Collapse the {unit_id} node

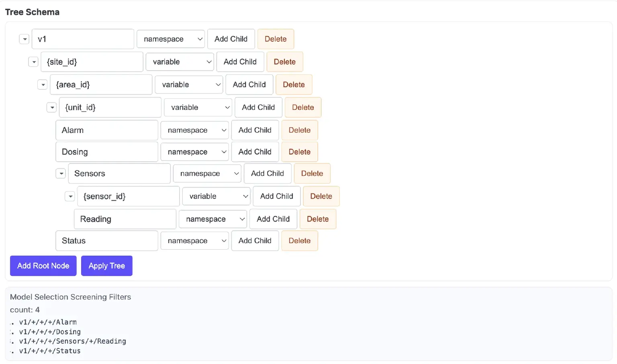click(52, 108)
